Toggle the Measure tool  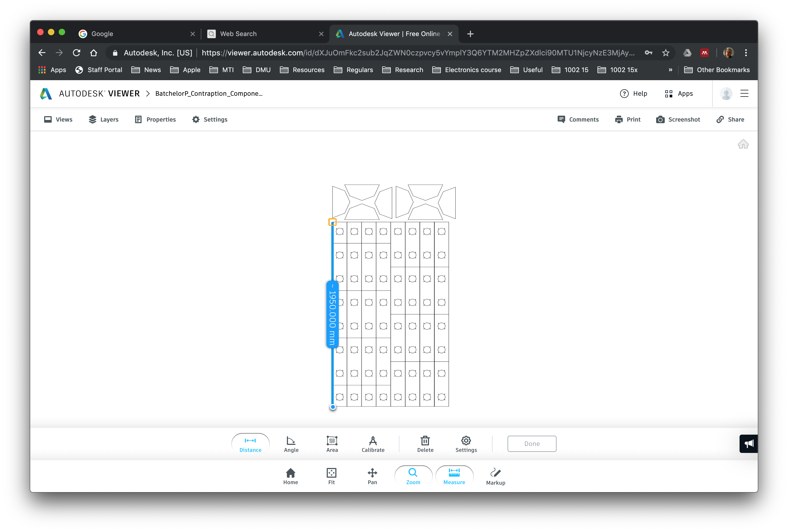(x=454, y=476)
